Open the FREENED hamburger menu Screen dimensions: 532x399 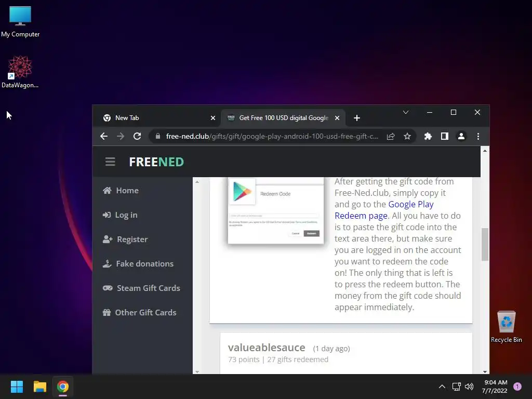pyautogui.click(x=110, y=162)
